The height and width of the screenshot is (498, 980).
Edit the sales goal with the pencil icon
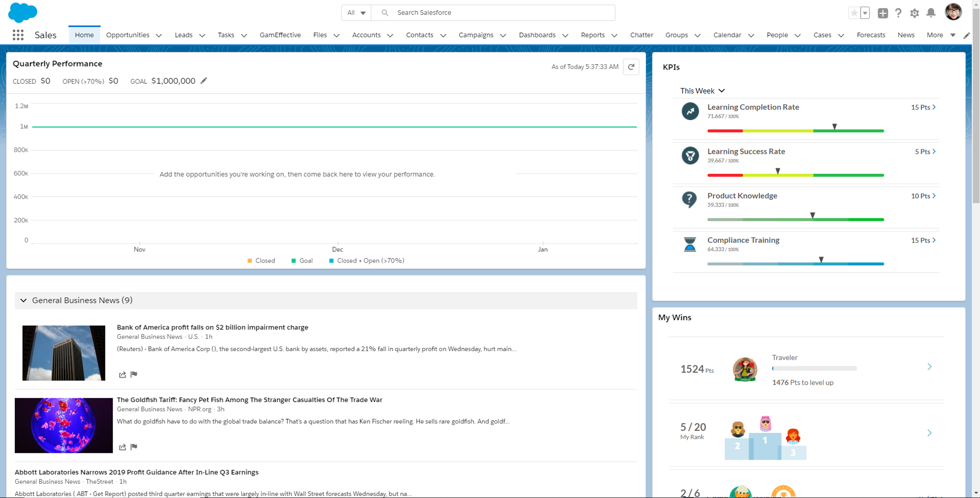click(x=204, y=80)
